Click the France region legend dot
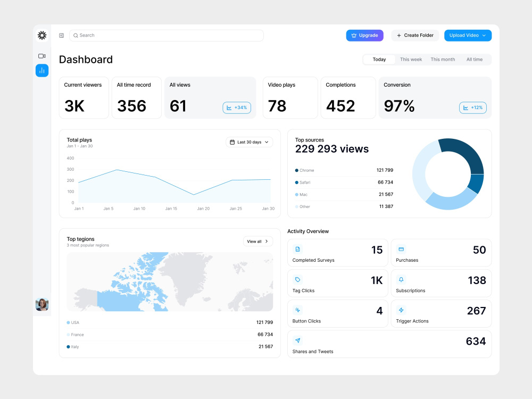This screenshot has height=399, width=532. (x=68, y=335)
